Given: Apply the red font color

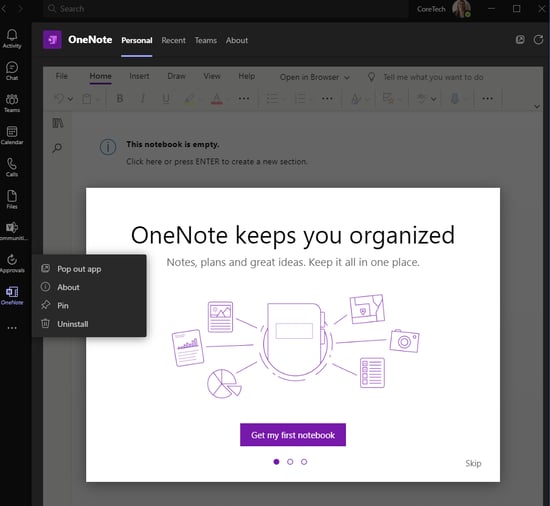Looking at the screenshot, I should point(217,99).
